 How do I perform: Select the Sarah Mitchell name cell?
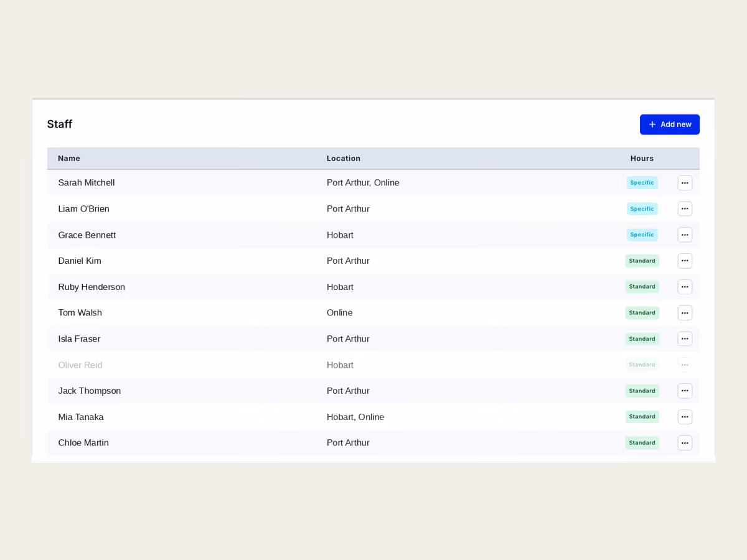tap(87, 183)
